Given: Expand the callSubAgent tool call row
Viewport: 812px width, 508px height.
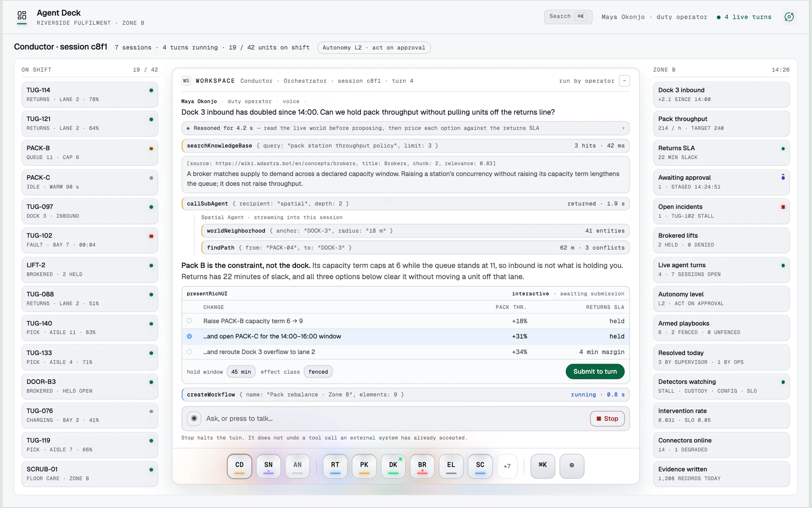Looking at the screenshot, I should (x=405, y=204).
